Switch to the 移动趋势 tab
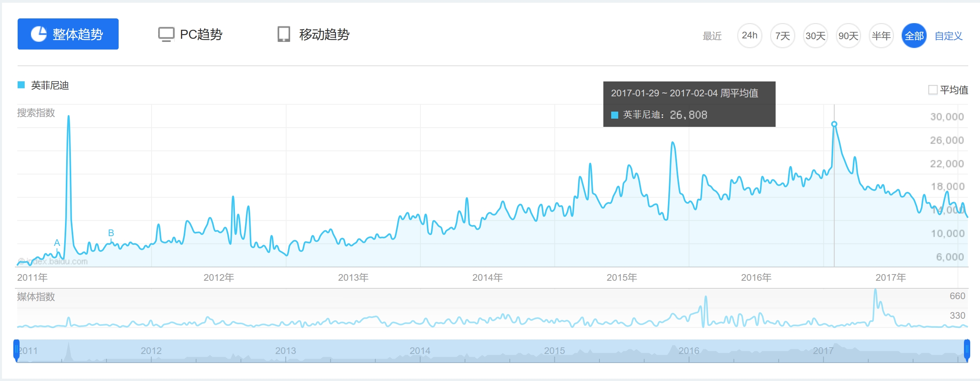Screen dimensions: 980x381 pyautogui.click(x=313, y=34)
